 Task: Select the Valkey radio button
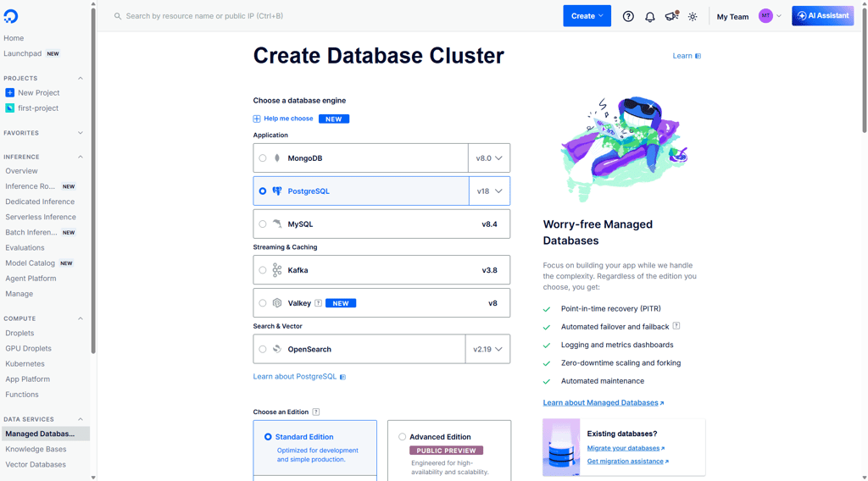263,303
